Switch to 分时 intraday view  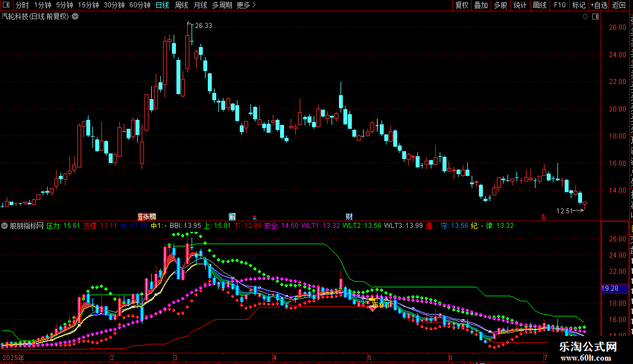pos(22,5)
